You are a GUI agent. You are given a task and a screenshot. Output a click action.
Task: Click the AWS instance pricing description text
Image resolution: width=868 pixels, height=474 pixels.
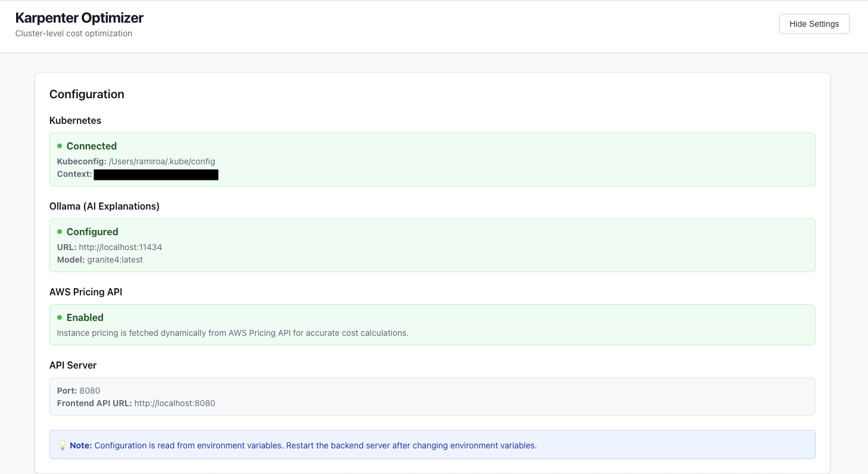tap(232, 333)
